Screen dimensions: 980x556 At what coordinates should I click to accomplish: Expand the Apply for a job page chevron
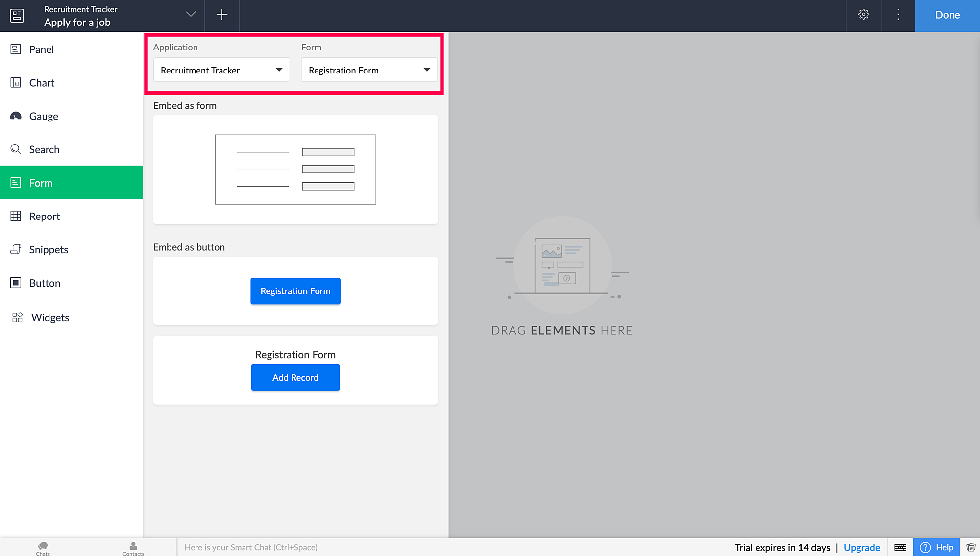pos(191,14)
